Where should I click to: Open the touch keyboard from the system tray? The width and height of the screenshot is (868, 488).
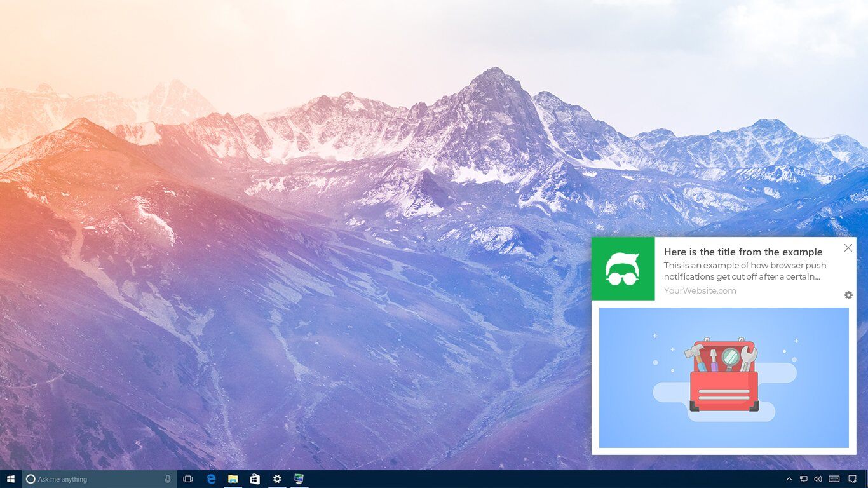834,479
